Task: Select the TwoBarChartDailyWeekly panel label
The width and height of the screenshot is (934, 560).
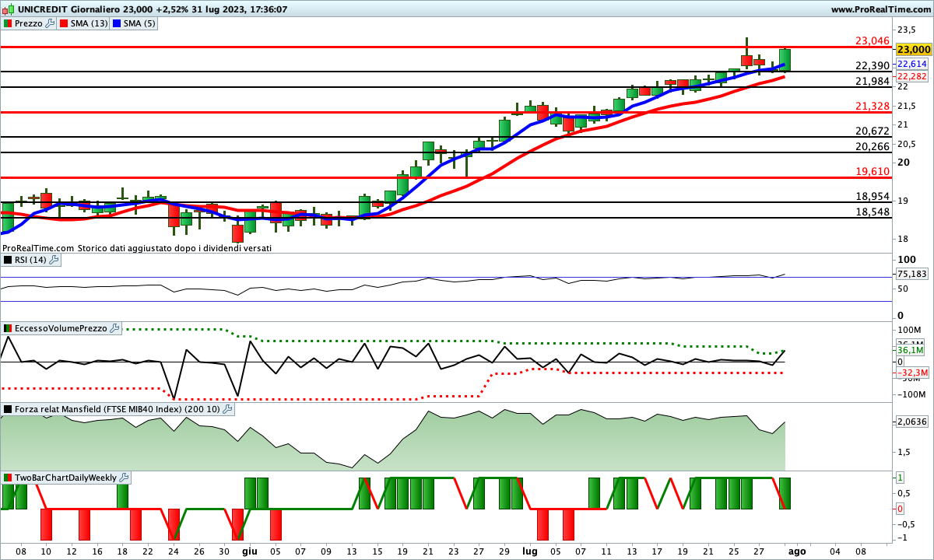Action: pyautogui.click(x=66, y=477)
